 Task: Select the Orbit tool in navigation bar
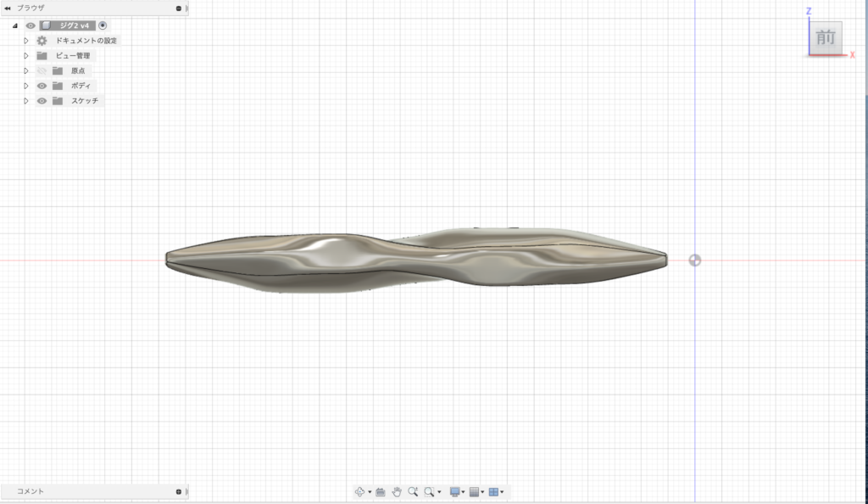tap(359, 492)
